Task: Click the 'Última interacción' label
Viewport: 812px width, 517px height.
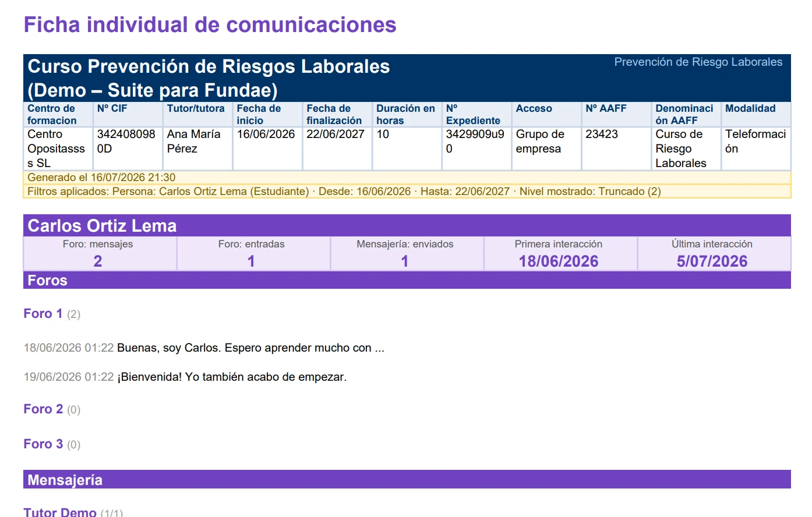Action: tap(712, 244)
